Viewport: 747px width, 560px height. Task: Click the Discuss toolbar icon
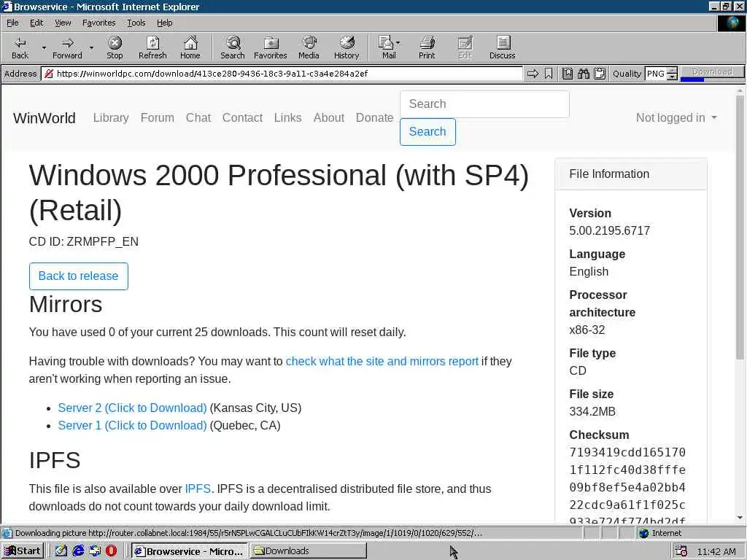click(502, 47)
